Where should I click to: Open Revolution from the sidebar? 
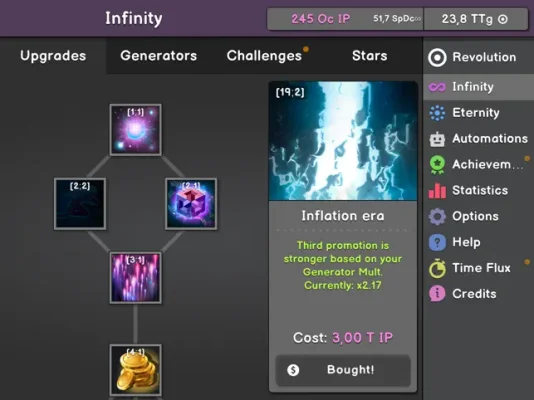(x=478, y=57)
